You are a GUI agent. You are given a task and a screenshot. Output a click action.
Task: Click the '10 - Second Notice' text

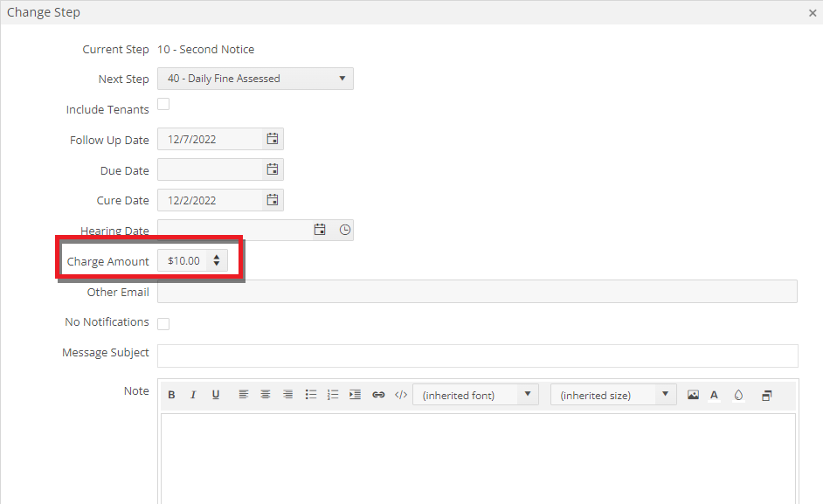[x=206, y=49]
